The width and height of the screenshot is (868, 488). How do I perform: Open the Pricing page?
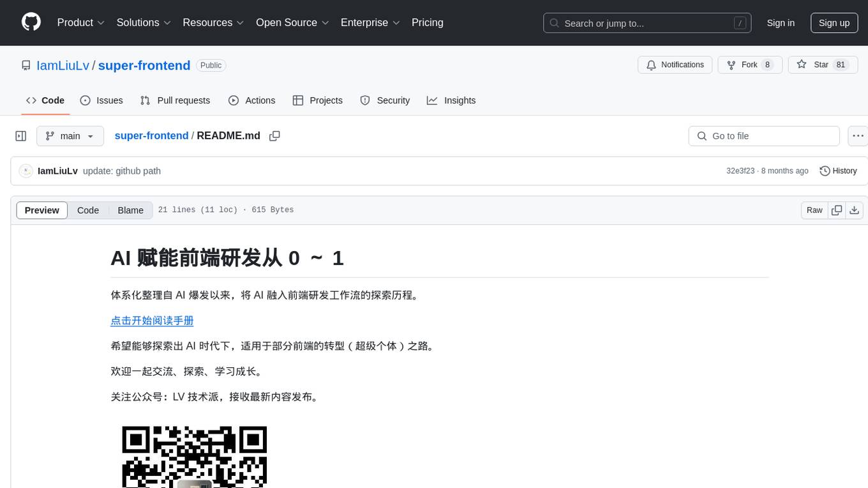click(428, 22)
